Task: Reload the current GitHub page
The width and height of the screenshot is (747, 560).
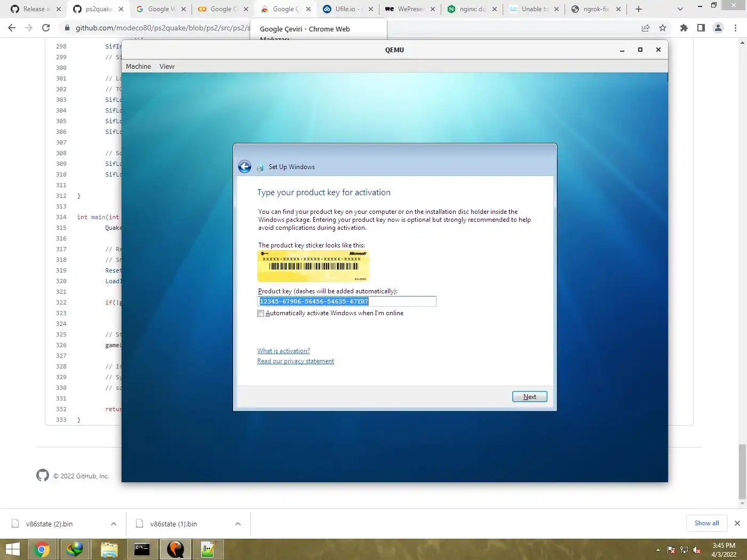Action: 46,28
